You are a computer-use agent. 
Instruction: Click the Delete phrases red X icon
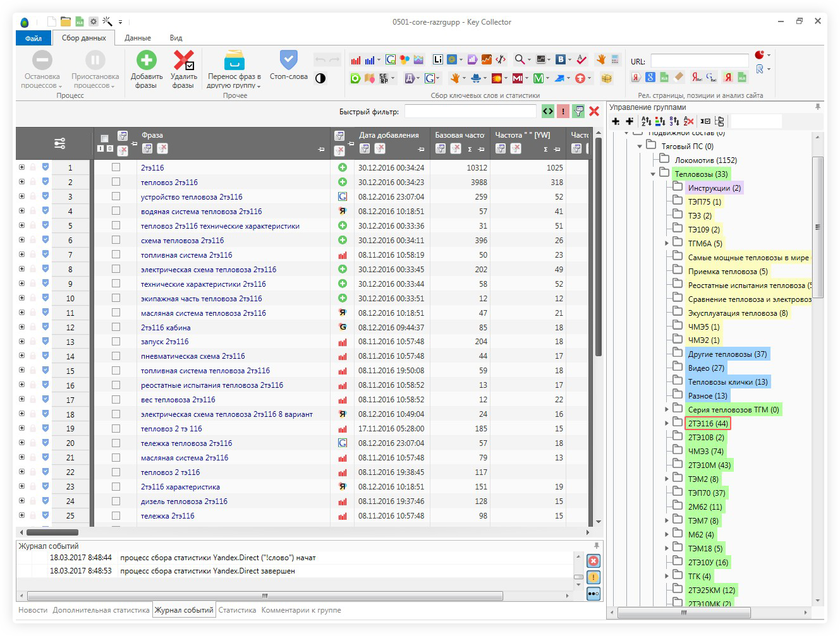[183, 61]
